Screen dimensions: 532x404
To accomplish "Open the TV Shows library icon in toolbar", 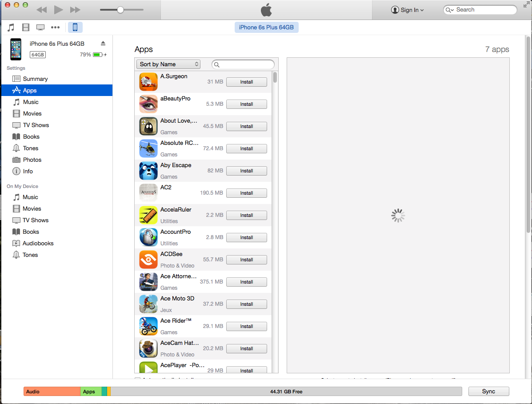I will [40, 28].
